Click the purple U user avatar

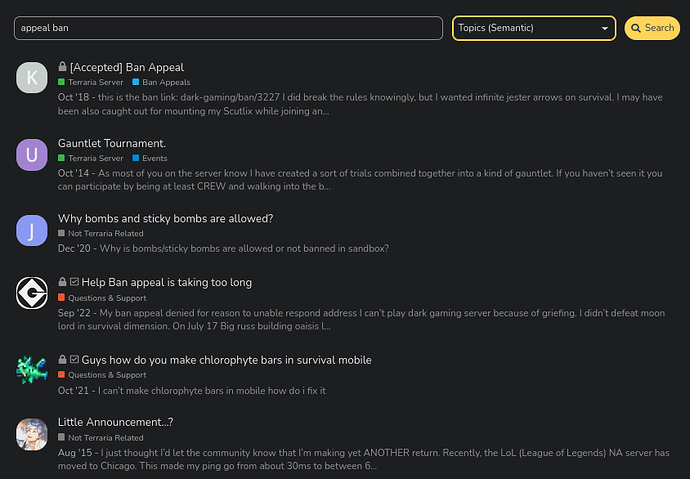32,155
